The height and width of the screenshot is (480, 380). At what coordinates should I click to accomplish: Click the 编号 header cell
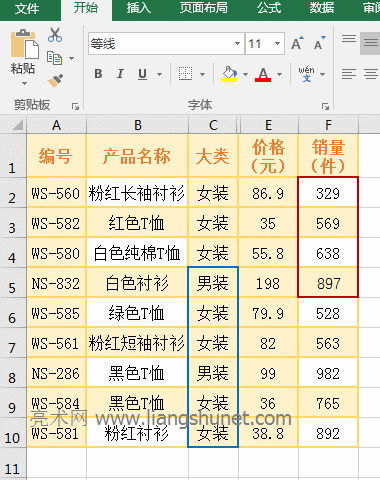56,156
